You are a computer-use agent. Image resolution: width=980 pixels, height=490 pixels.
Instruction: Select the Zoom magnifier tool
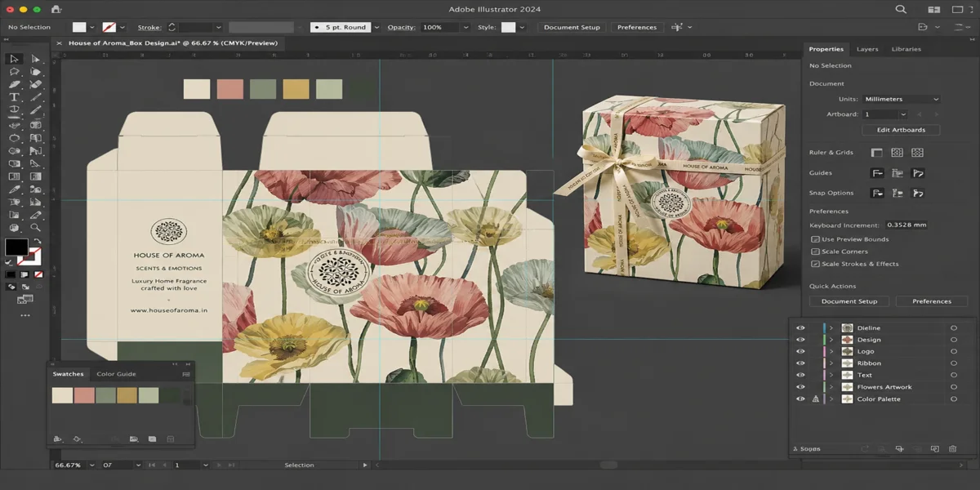(x=35, y=227)
